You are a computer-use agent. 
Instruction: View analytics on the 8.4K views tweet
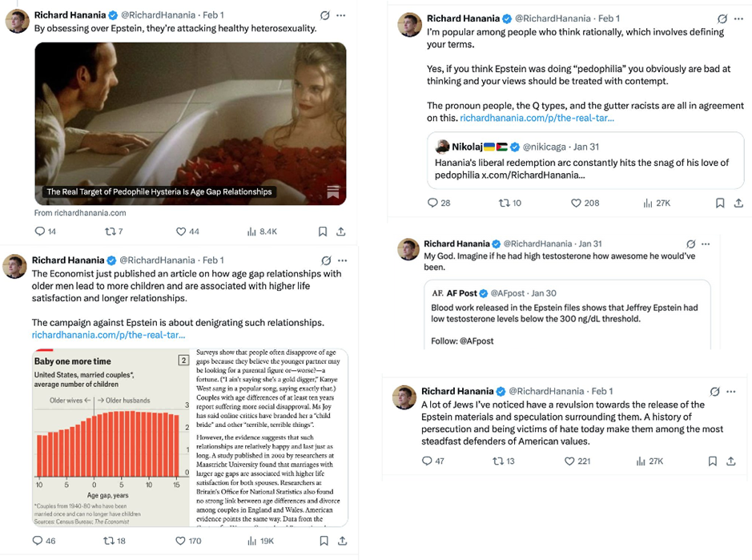click(x=252, y=232)
